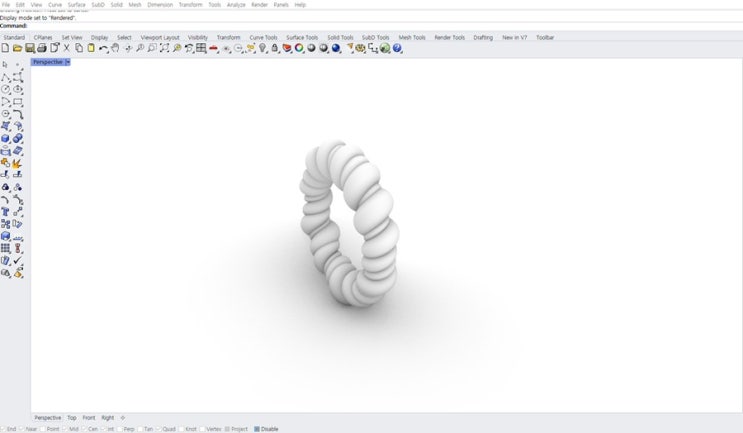
Task: Open the Transform menu
Action: point(190,5)
